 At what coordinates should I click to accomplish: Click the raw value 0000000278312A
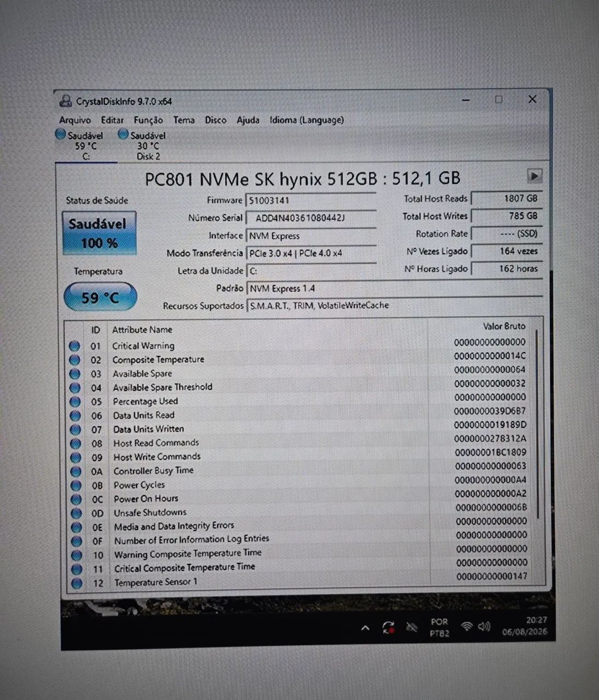click(491, 439)
